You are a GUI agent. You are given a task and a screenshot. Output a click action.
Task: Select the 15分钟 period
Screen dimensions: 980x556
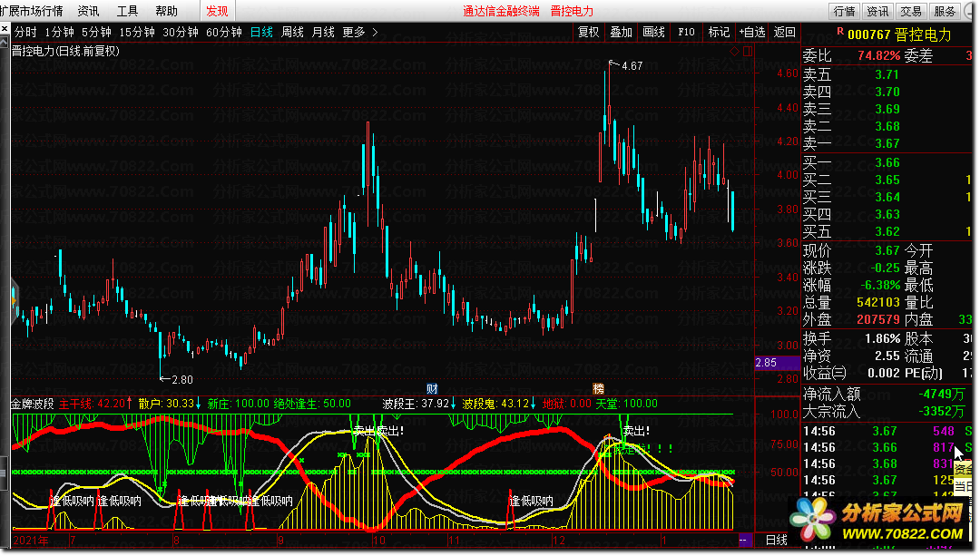[137, 32]
